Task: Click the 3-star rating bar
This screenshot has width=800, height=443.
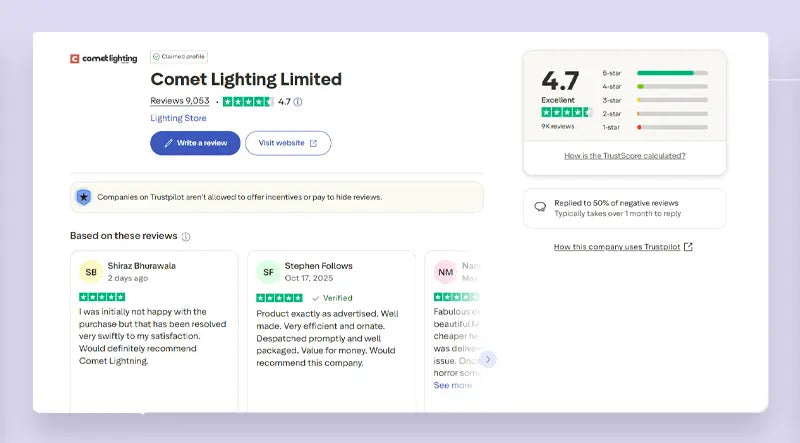Action: (672, 100)
